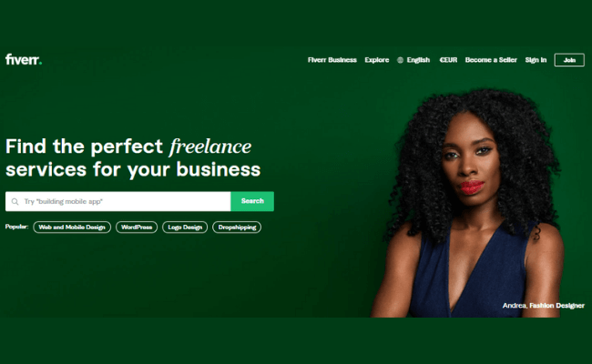Click the magnifier icon in search box
Viewport: 592px width, 364px height.
click(x=15, y=202)
